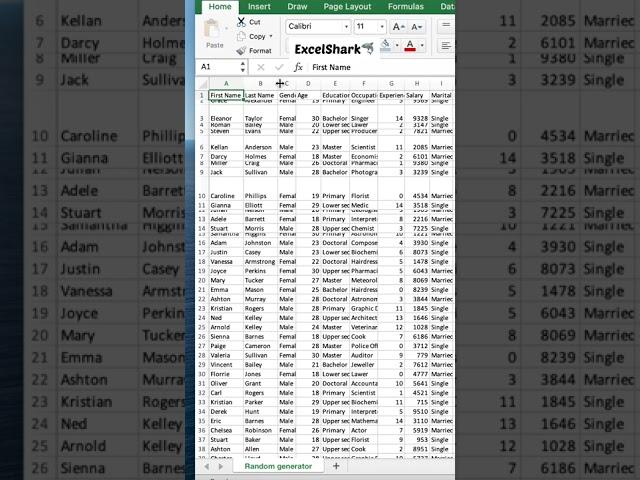640x480 pixels.
Task: Click the cancel X beside the formula bar
Action: click(x=261, y=67)
